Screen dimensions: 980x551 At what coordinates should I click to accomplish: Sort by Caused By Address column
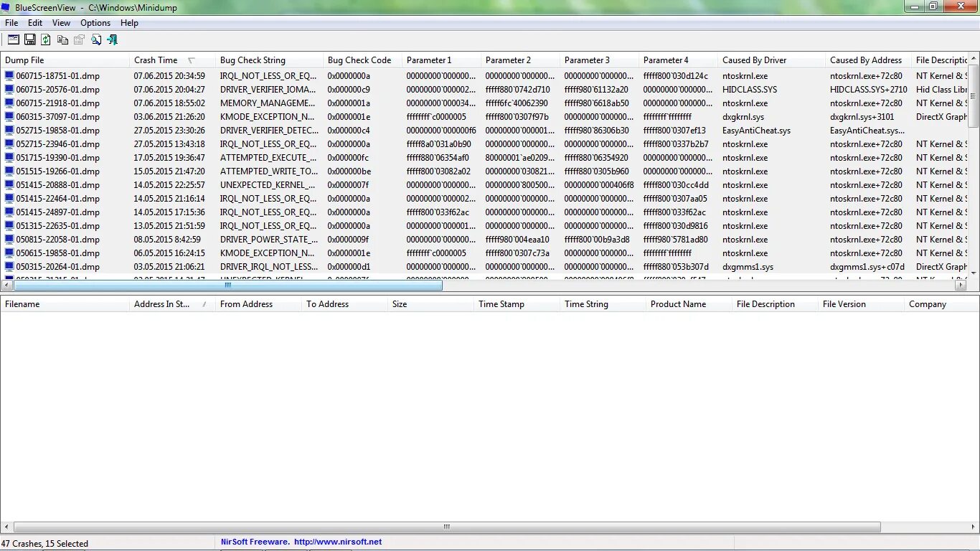pos(868,60)
